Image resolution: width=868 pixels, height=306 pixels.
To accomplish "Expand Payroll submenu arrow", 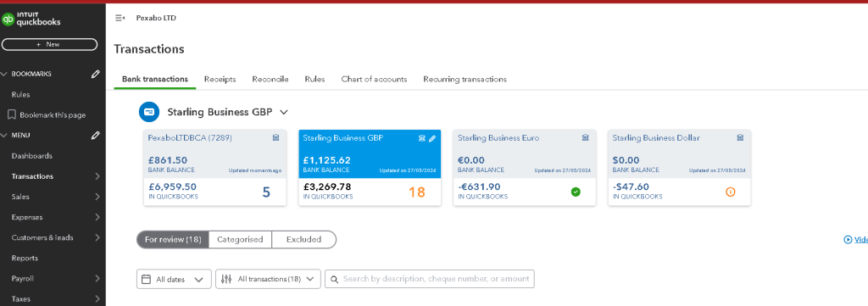I will [97, 278].
